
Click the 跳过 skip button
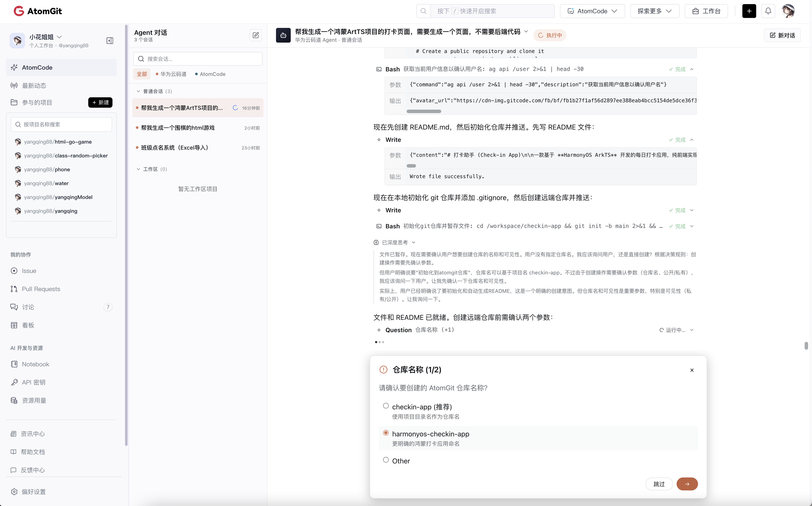pyautogui.click(x=659, y=484)
